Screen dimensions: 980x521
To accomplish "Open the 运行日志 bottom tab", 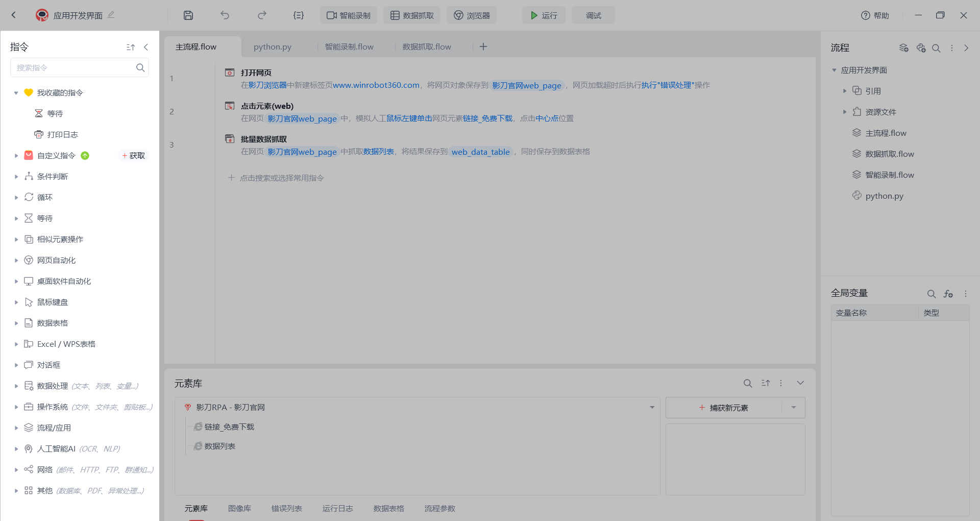I will (x=337, y=509).
